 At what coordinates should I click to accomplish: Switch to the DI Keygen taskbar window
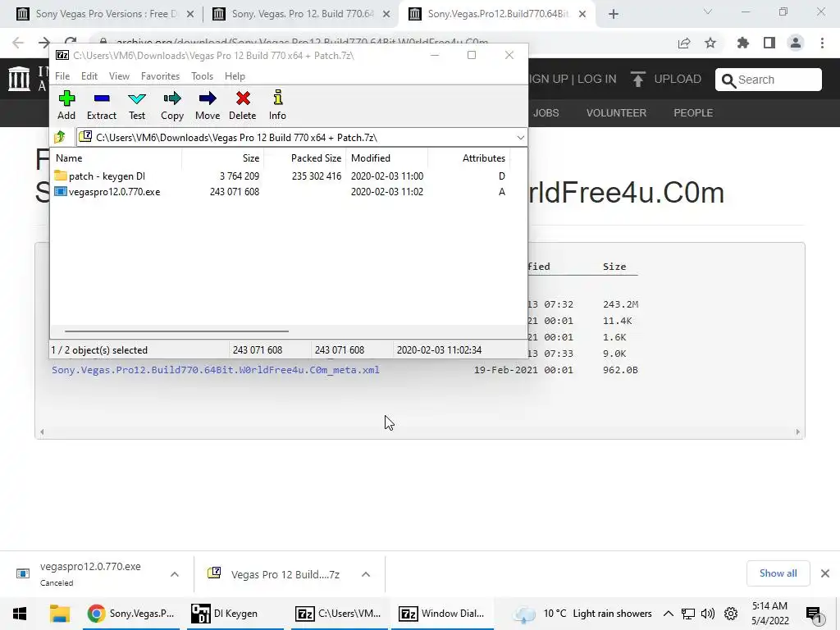point(235,614)
